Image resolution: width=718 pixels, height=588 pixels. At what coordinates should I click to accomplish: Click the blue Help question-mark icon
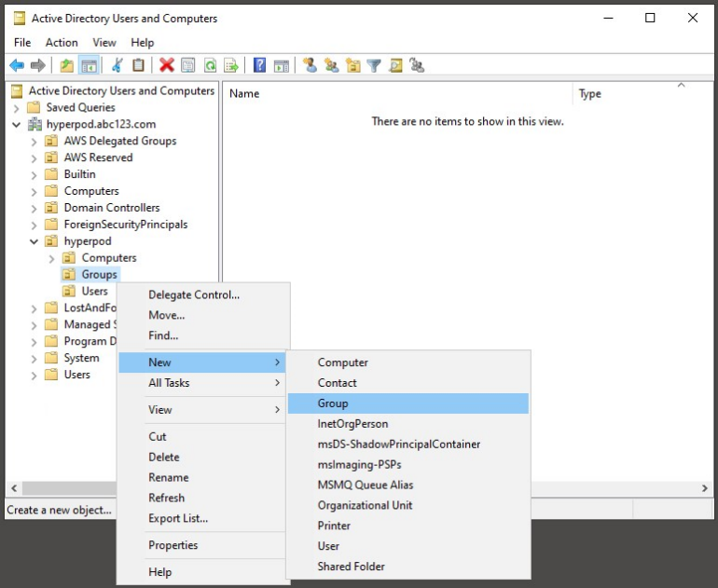pos(259,65)
